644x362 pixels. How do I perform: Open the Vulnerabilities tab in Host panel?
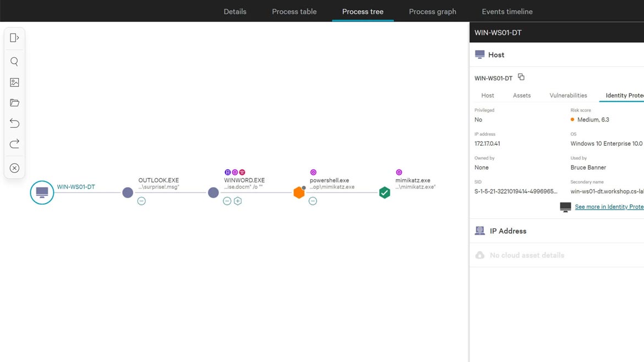click(568, 96)
